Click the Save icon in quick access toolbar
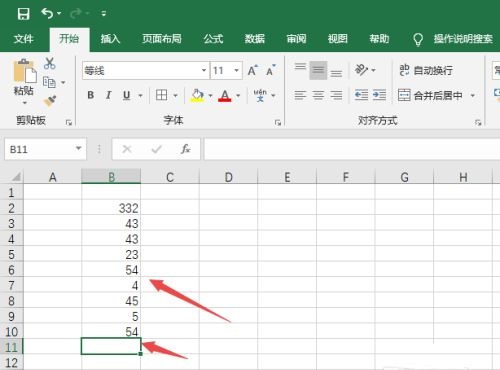500x370 pixels. [x=23, y=14]
